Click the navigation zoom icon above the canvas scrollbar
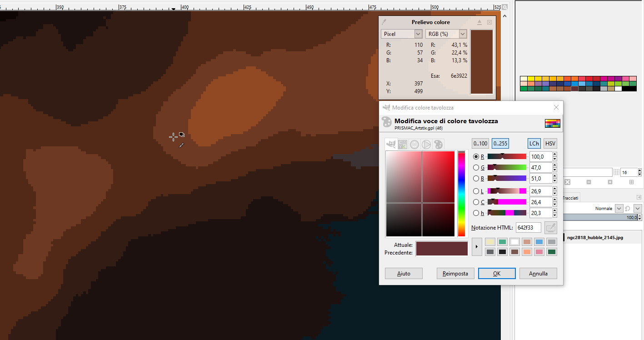644x340 pixels. 505,7
